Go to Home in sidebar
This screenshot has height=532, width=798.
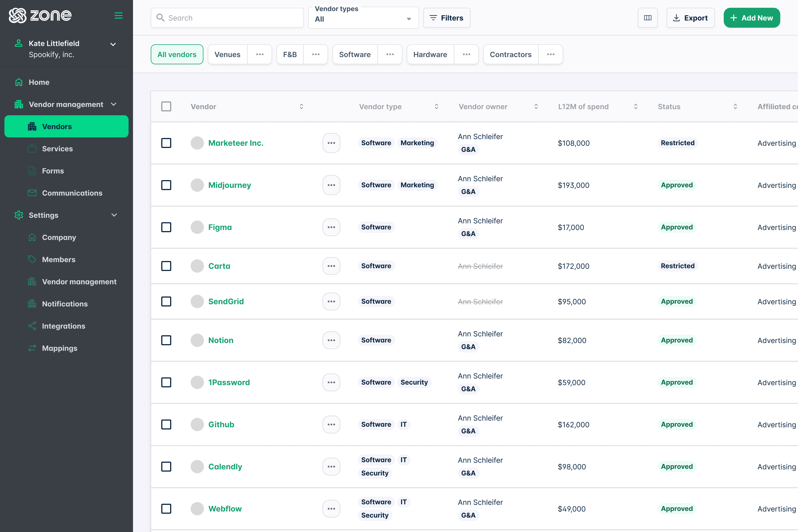tap(66, 82)
